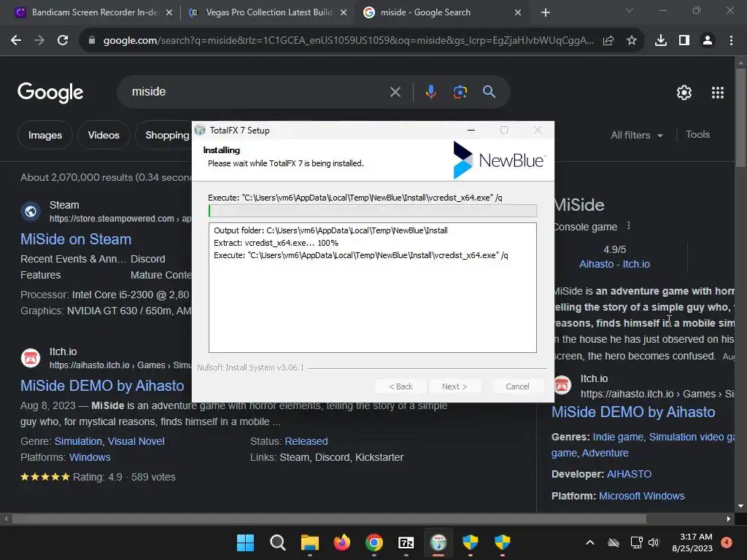The width and height of the screenshot is (747, 560).
Task: Minimize the TotalFX 7 Setup window
Action: [x=471, y=130]
